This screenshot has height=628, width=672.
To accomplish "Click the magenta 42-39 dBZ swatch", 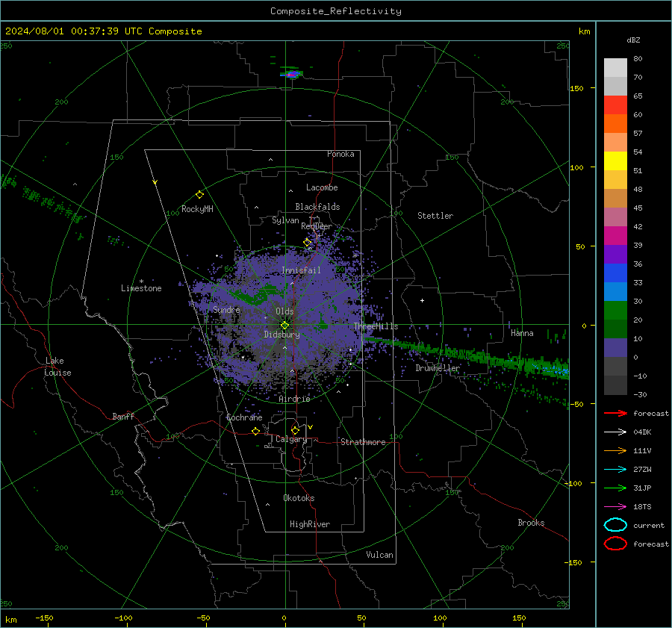I will coord(615,236).
